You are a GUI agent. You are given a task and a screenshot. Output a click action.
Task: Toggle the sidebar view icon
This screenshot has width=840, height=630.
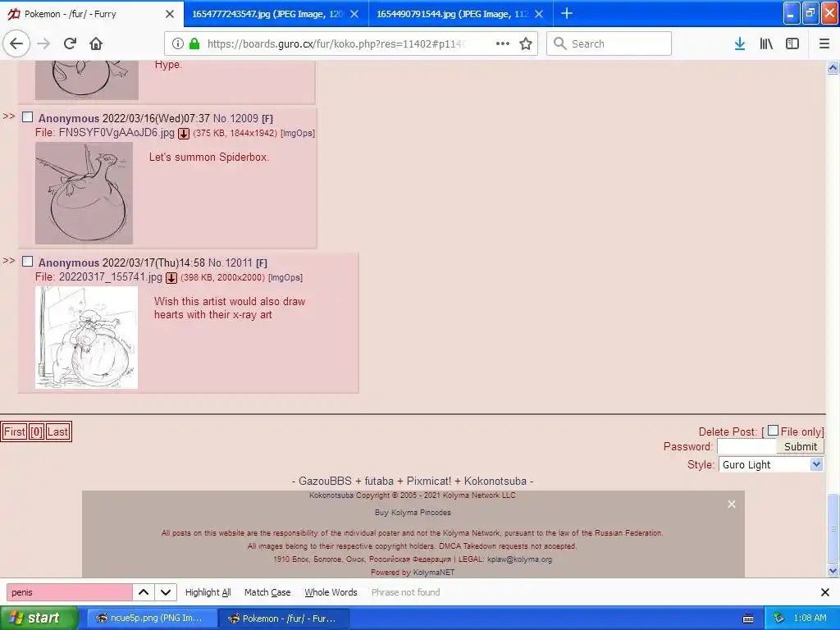(792, 43)
